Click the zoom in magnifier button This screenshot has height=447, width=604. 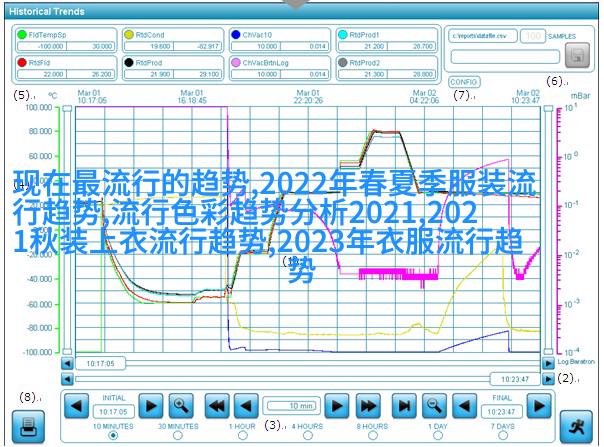(181, 405)
